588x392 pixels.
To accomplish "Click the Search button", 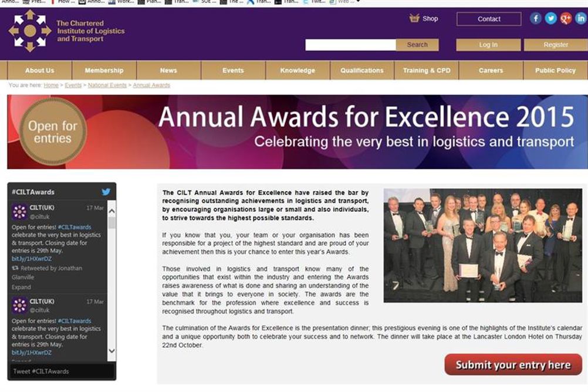I will click(x=417, y=45).
